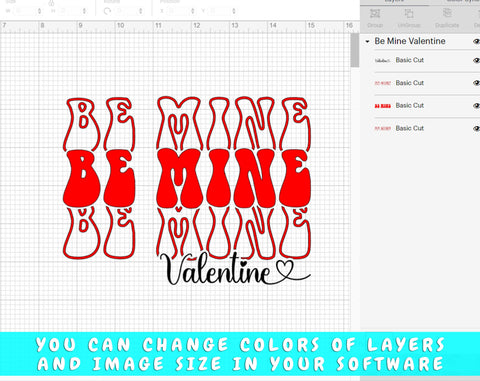480x381 pixels.
Task: Hide the last Basic Cut layer
Action: pyautogui.click(x=476, y=128)
